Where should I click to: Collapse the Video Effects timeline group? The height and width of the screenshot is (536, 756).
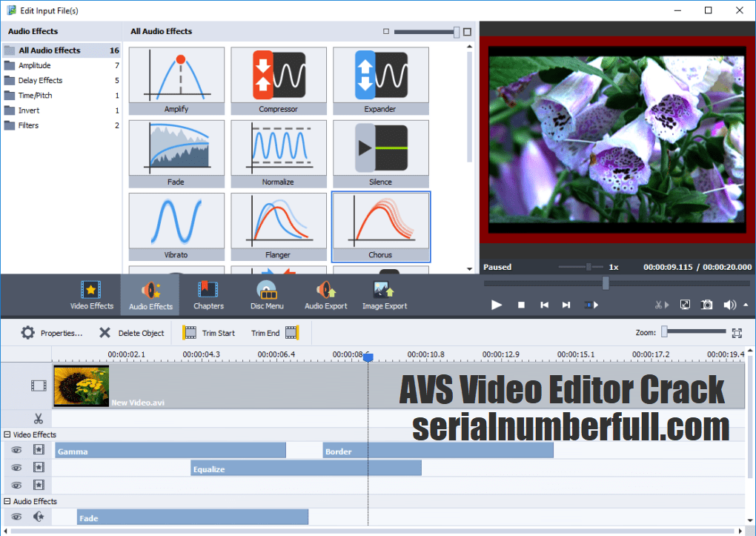(x=6, y=434)
